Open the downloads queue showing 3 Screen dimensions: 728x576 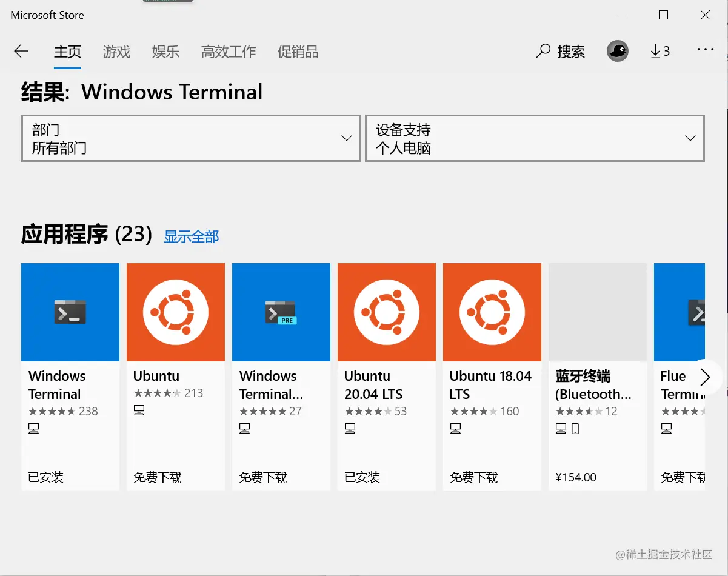point(660,52)
